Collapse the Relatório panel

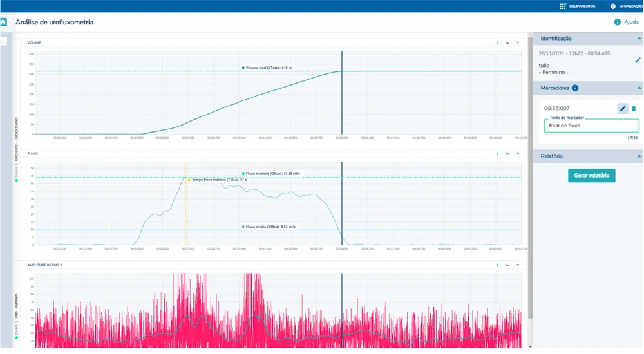(639, 156)
